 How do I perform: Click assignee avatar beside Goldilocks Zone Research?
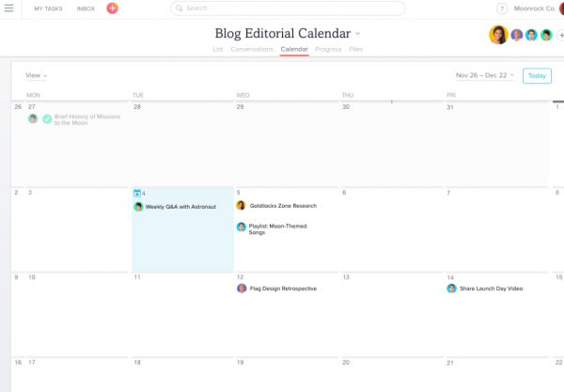241,205
